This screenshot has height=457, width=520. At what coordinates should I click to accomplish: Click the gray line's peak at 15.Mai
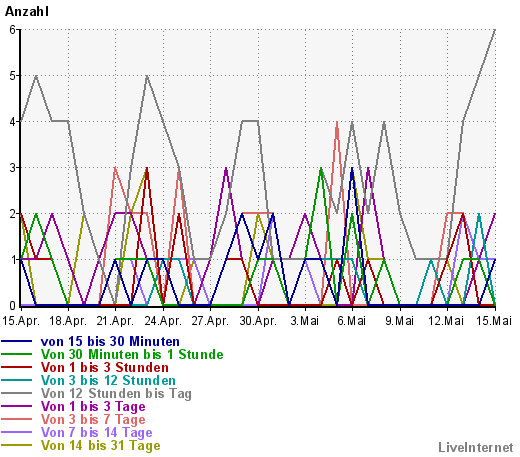click(495, 30)
